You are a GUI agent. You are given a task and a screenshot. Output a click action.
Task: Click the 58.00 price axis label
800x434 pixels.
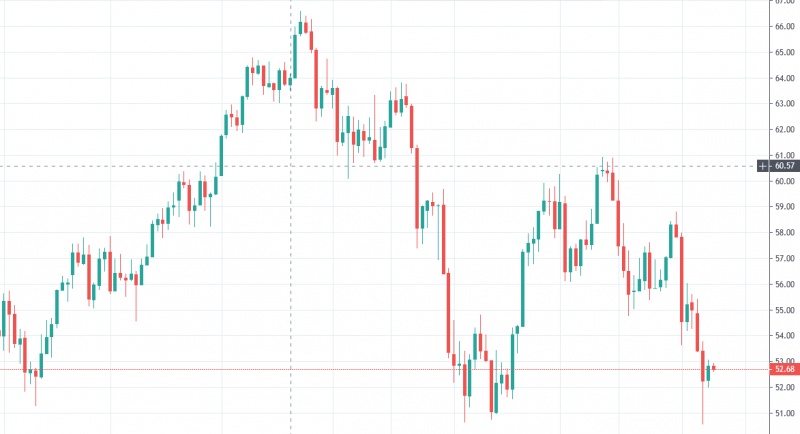point(783,233)
